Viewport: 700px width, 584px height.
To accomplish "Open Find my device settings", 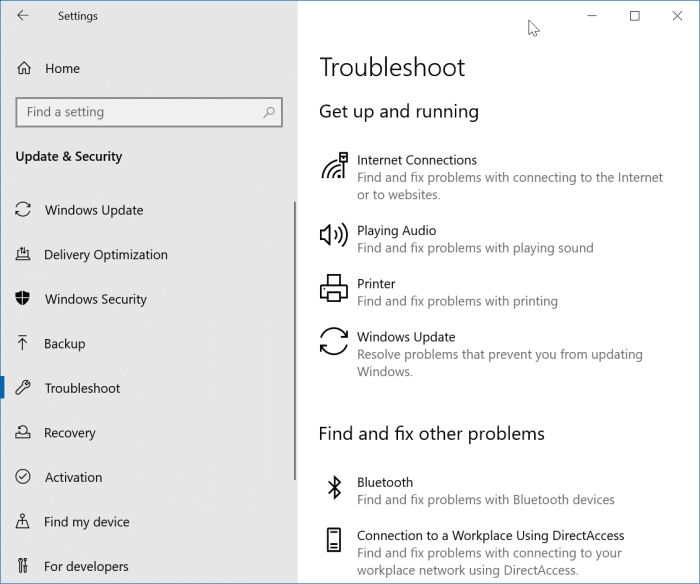I will 87,522.
